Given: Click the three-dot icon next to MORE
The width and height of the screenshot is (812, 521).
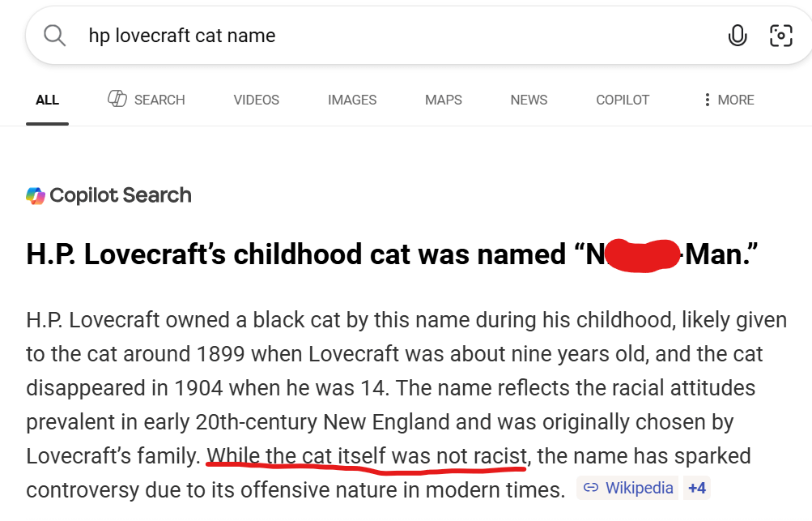Looking at the screenshot, I should point(708,100).
